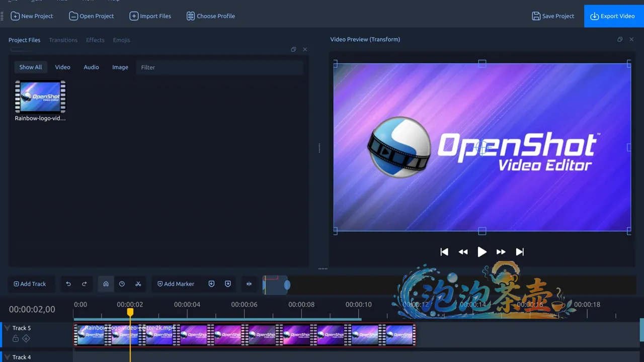Click the bottom-center transform handle
Image resolution: width=644 pixels, height=362 pixels.
482,231
